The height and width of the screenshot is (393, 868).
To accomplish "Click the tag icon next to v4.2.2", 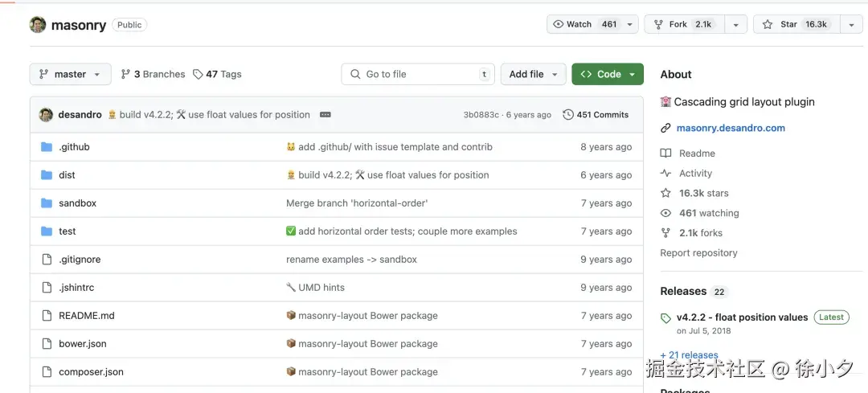I will (x=666, y=318).
